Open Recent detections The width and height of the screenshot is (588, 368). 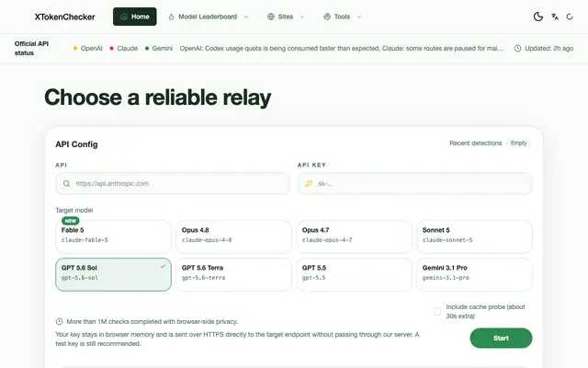[x=476, y=144]
